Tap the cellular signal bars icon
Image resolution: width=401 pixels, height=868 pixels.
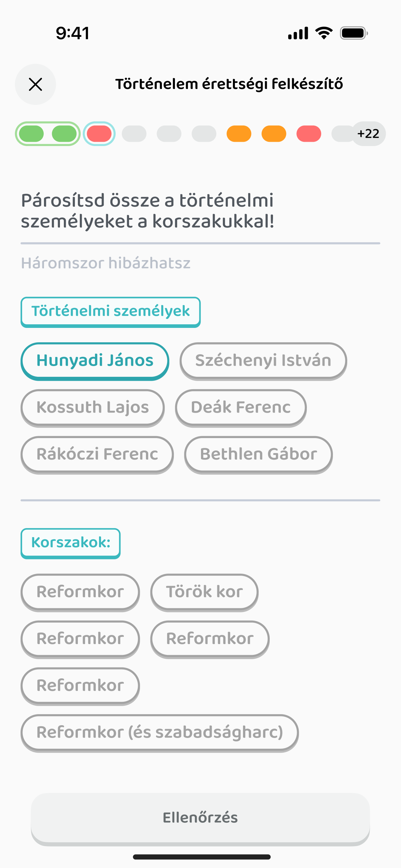tap(298, 33)
